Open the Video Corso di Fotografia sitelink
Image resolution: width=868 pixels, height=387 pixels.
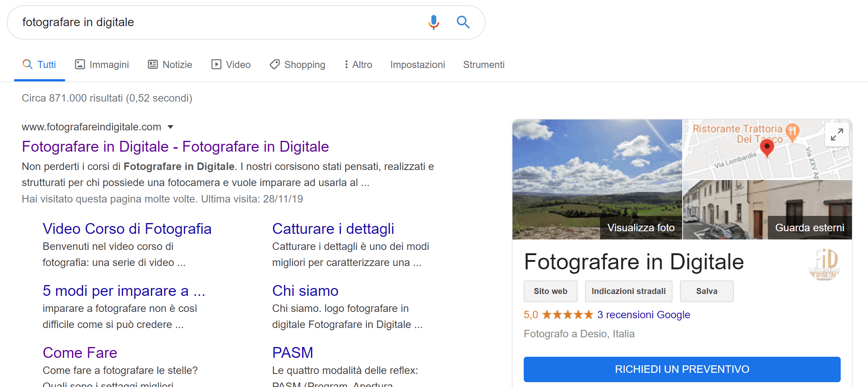(127, 229)
